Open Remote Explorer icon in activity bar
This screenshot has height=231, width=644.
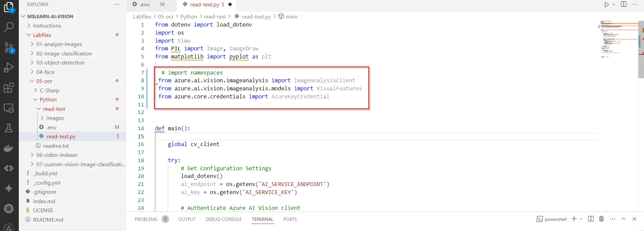tap(9, 108)
